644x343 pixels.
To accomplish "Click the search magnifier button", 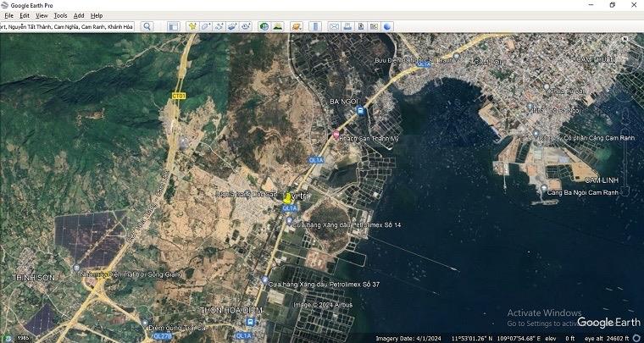I will [147, 26].
